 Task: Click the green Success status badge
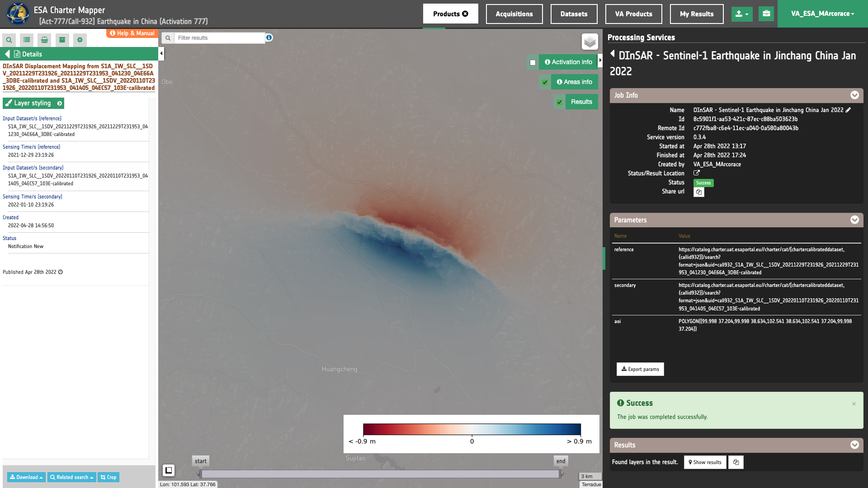(703, 183)
